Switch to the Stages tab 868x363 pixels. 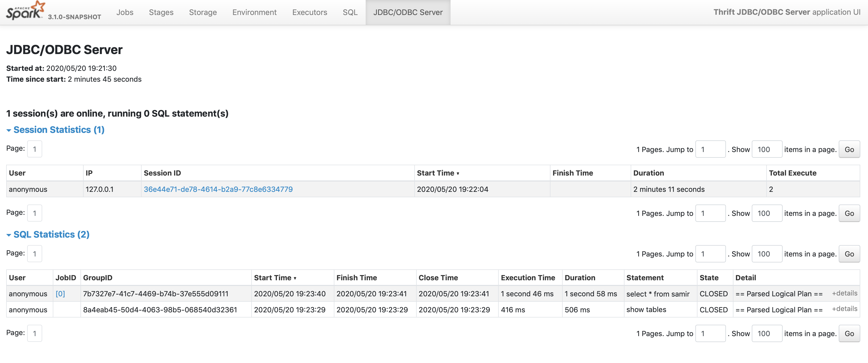point(161,12)
